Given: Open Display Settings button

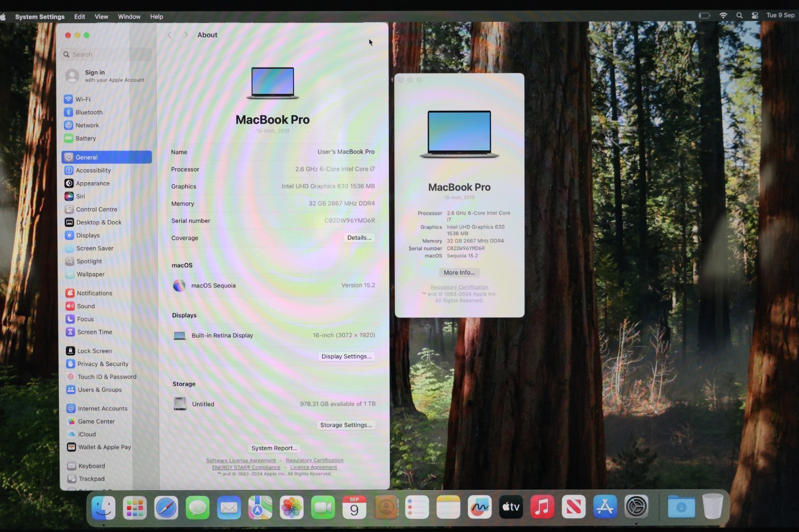Looking at the screenshot, I should tap(346, 356).
